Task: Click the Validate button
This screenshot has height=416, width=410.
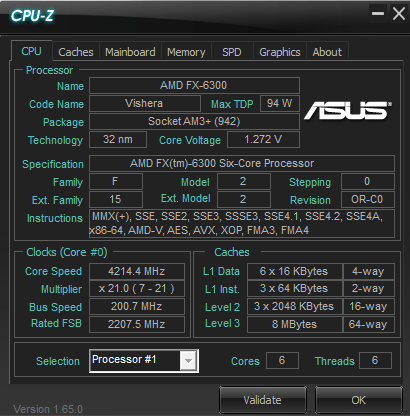Action: point(263,400)
